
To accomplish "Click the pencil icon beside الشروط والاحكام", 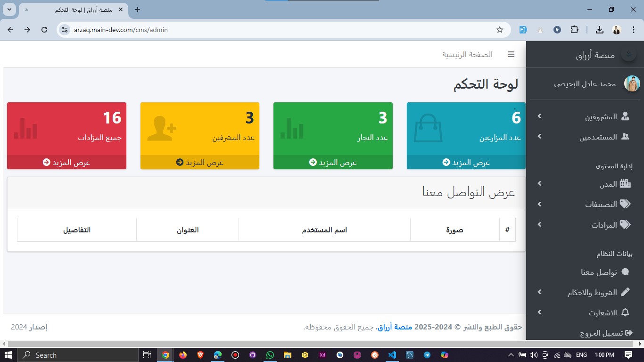I will pos(625,292).
